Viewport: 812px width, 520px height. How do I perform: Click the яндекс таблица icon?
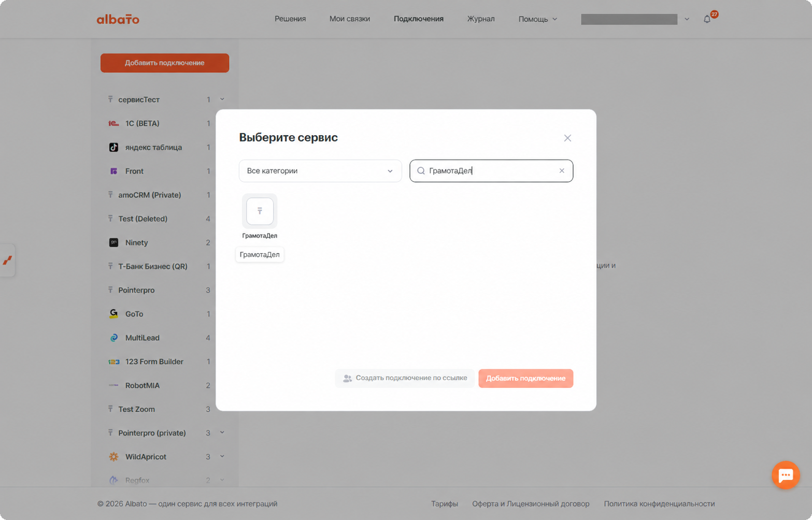click(113, 147)
